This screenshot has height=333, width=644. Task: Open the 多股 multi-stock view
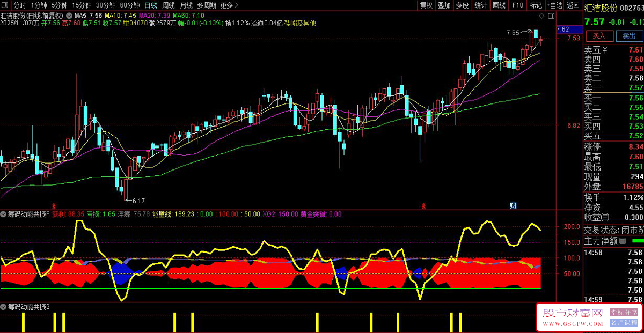coord(462,5)
